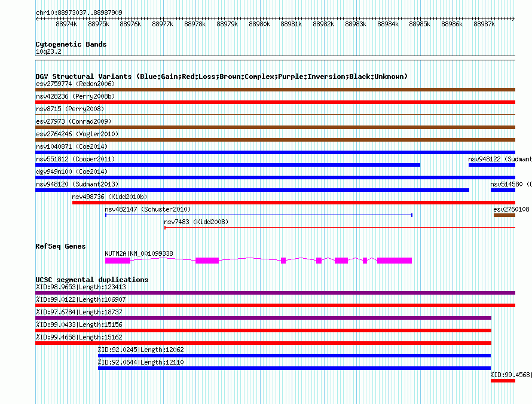Viewport: 532px width, 404px height.
Task: Click the 10q23.2 band label
Action: (48, 51)
